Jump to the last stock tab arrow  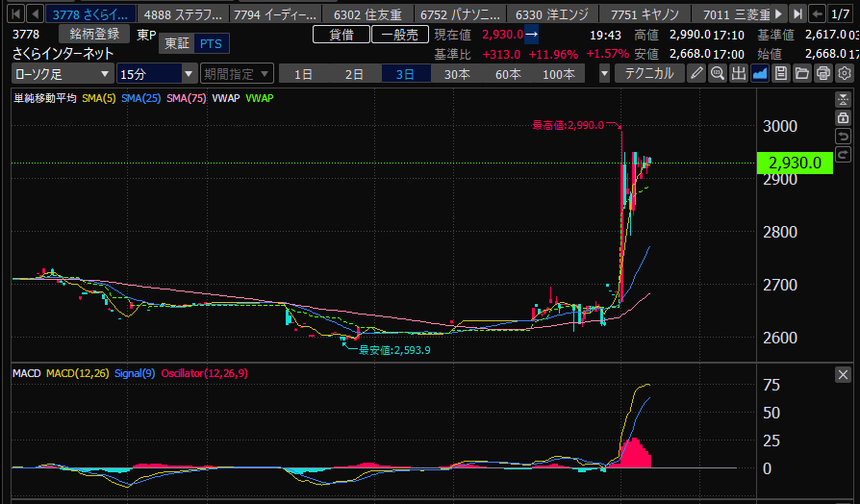pos(798,13)
